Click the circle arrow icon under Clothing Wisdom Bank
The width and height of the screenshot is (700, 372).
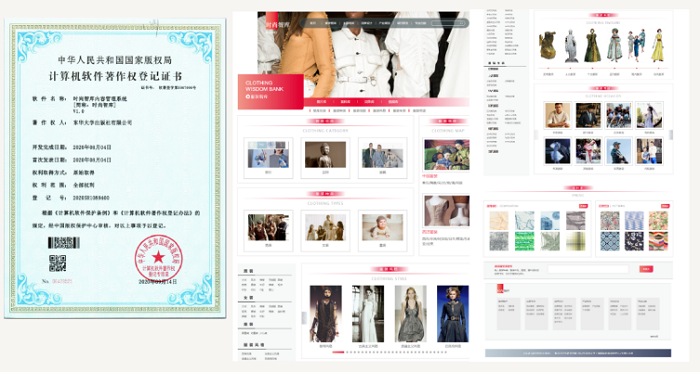[x=248, y=96]
